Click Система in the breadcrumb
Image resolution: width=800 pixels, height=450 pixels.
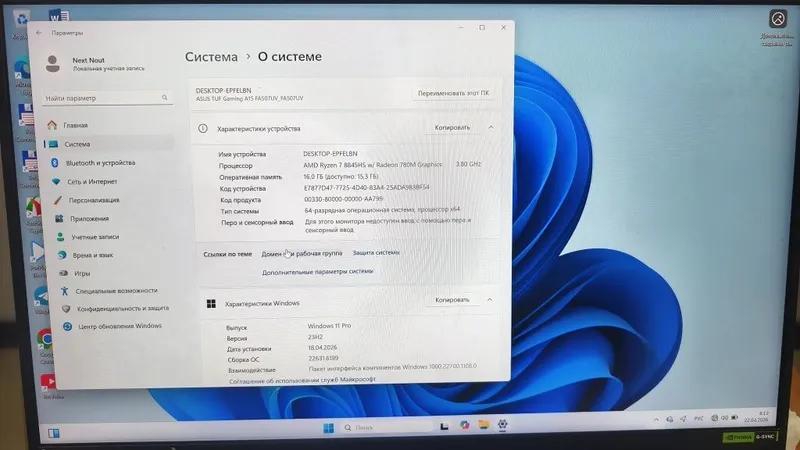(x=211, y=57)
